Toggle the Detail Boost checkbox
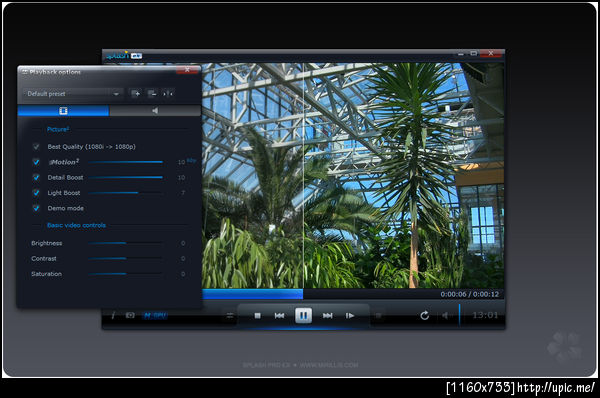The width and height of the screenshot is (600, 398). point(36,177)
